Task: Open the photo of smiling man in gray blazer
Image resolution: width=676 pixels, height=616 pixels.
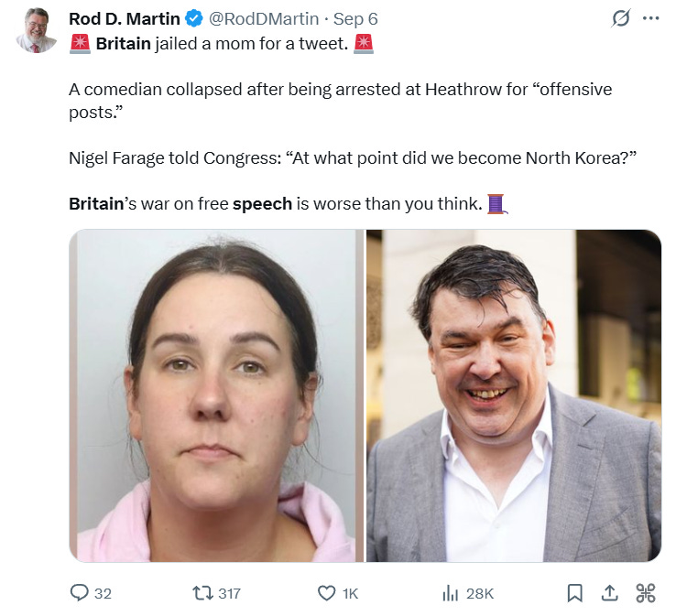Action: pyautogui.click(x=514, y=395)
